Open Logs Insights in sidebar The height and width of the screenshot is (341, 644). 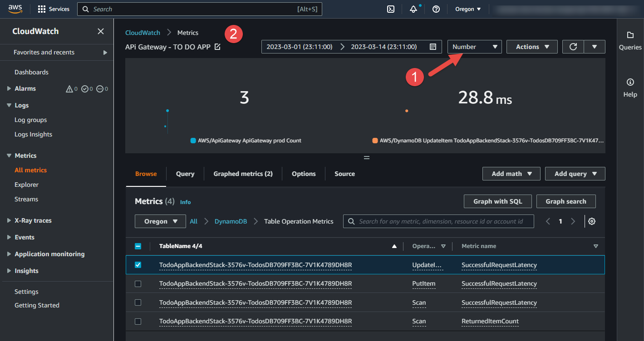coord(33,134)
